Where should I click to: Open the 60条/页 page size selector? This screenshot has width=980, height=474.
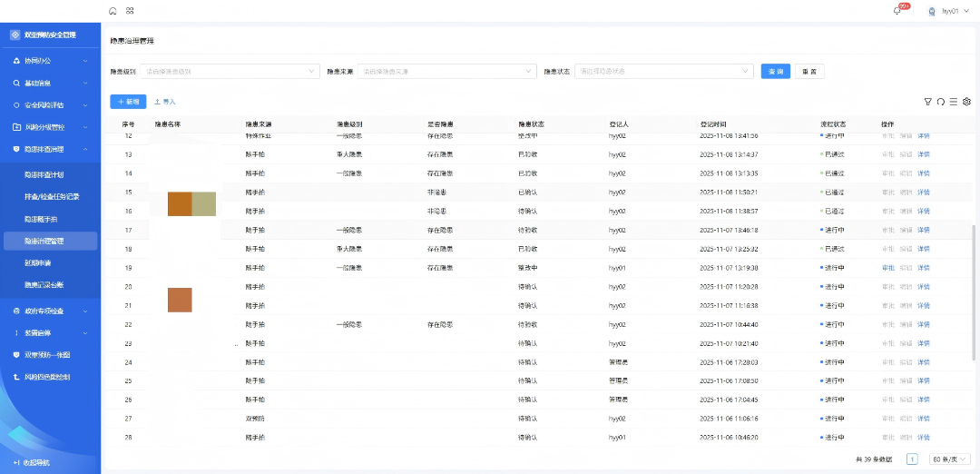point(950,459)
